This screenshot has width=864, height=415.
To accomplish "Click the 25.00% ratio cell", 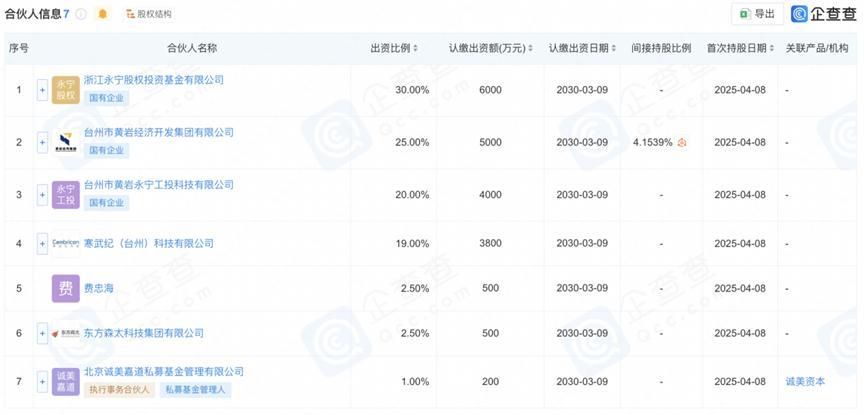I will point(412,142).
